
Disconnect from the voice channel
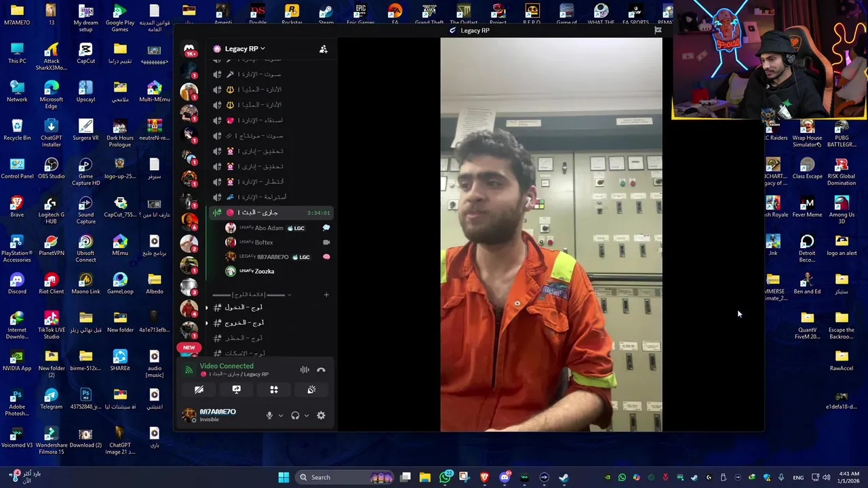(321, 370)
